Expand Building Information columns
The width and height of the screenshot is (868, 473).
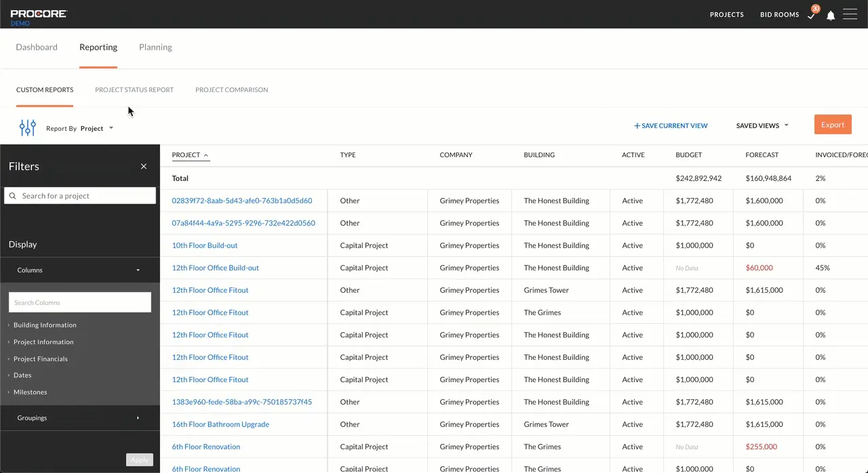click(45, 325)
